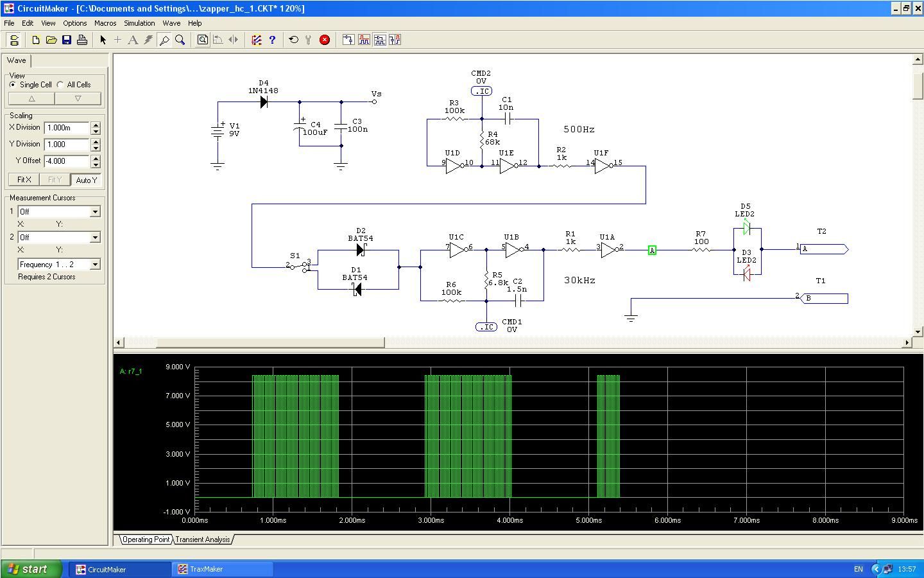Decrease X Division with spinner down arrow
Screen dimensions: 924x578
point(96,131)
